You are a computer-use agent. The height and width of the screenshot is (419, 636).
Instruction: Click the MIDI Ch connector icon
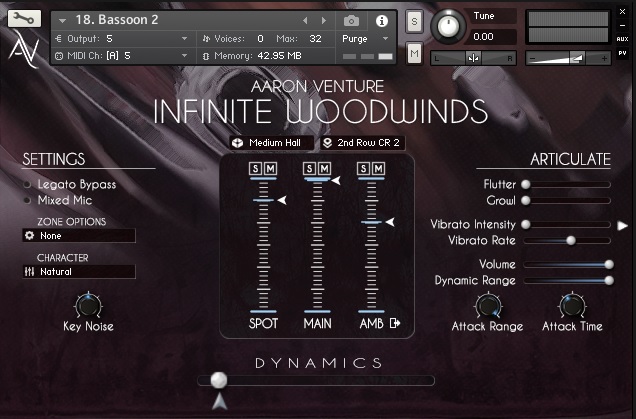coord(59,56)
